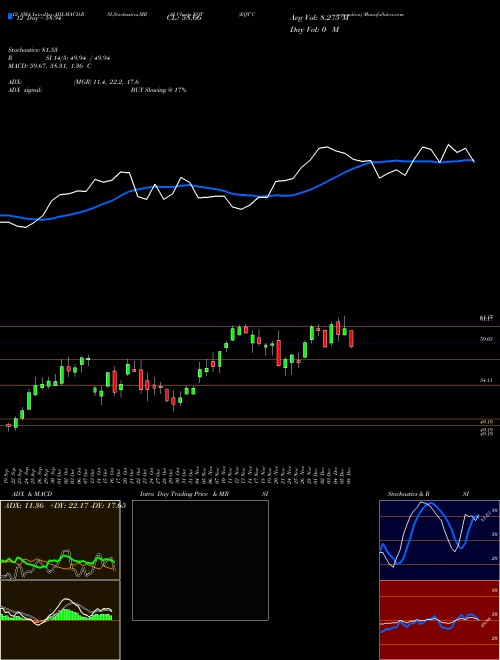500x660 pixels.
Task: Click the blue 12-day SMA legend square
Action: point(11,17)
